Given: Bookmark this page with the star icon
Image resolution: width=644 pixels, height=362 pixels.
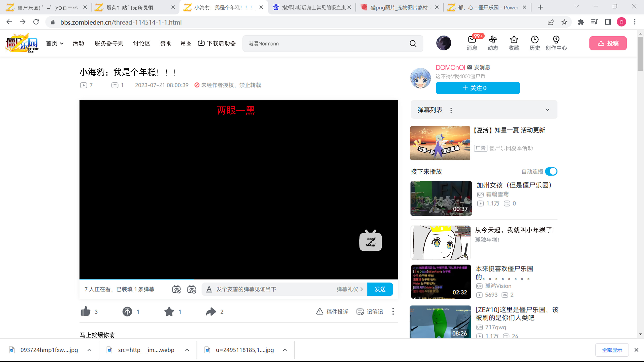Looking at the screenshot, I should point(564,22).
